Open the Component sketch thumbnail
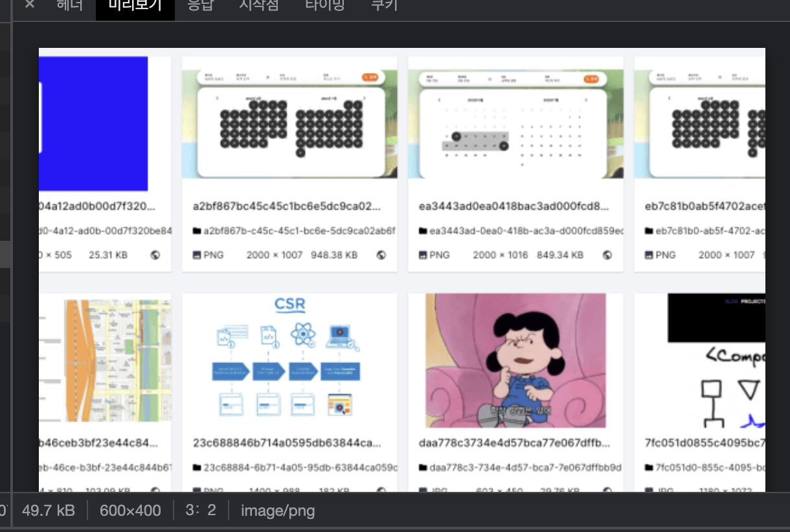Viewport: 790px width, 532px height. click(716, 360)
